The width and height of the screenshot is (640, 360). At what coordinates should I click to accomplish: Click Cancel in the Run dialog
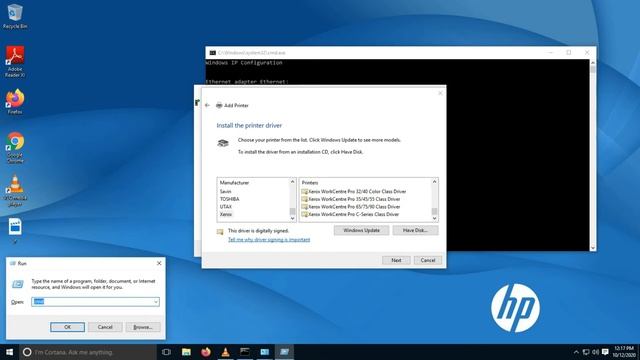click(x=105, y=327)
